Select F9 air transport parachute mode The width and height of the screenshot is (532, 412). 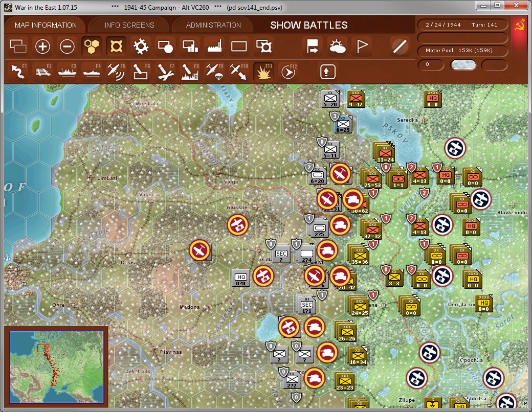coord(214,72)
